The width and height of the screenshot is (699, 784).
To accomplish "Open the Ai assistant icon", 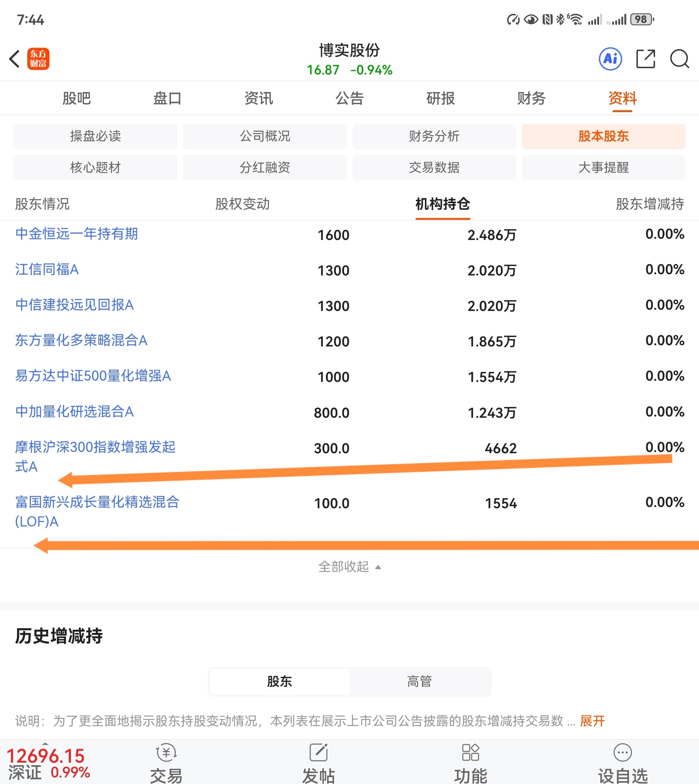I will [610, 59].
